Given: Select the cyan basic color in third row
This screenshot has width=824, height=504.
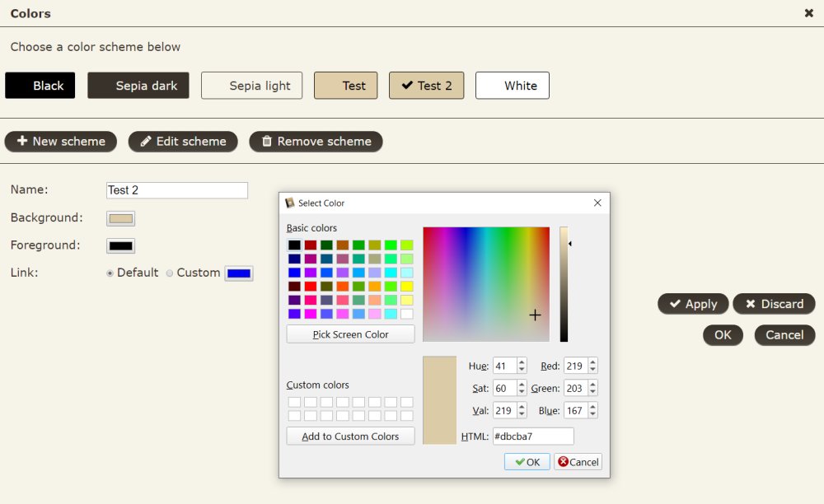Looking at the screenshot, I should coord(391,273).
